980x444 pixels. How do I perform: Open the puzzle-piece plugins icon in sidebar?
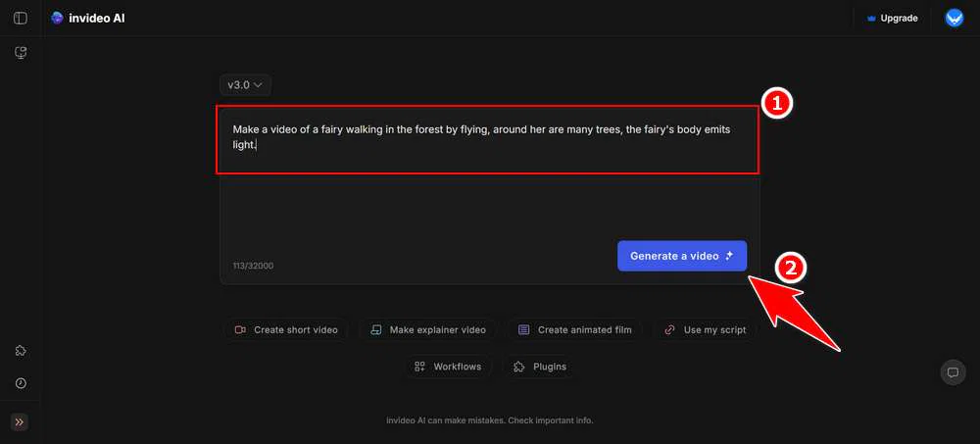coord(21,351)
